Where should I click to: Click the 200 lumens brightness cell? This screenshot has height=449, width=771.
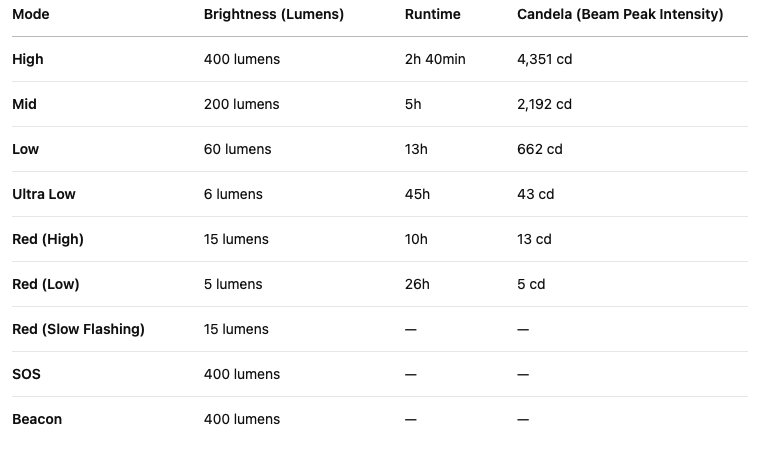241,104
